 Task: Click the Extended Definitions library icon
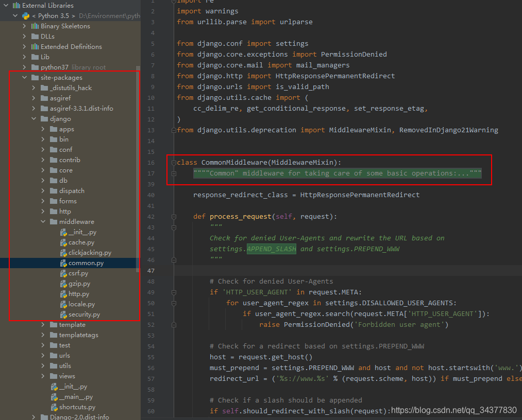point(35,46)
